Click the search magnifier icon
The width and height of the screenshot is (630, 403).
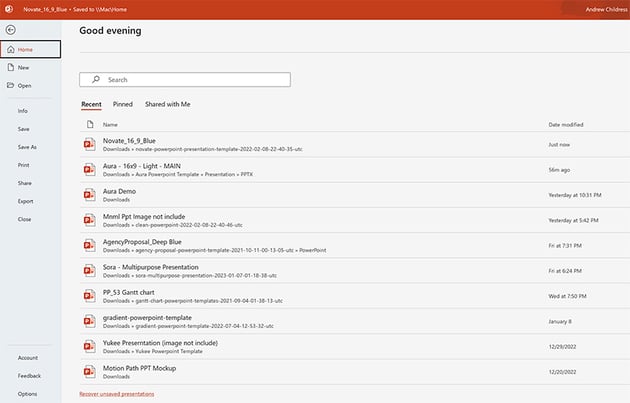tap(95, 79)
